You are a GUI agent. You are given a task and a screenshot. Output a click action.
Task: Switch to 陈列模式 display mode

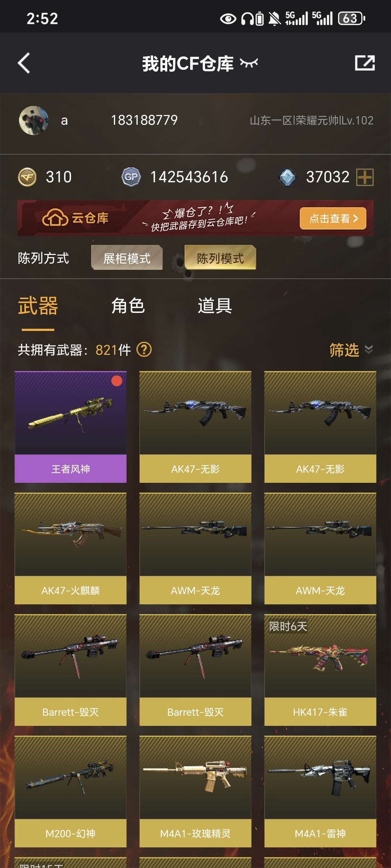220,258
